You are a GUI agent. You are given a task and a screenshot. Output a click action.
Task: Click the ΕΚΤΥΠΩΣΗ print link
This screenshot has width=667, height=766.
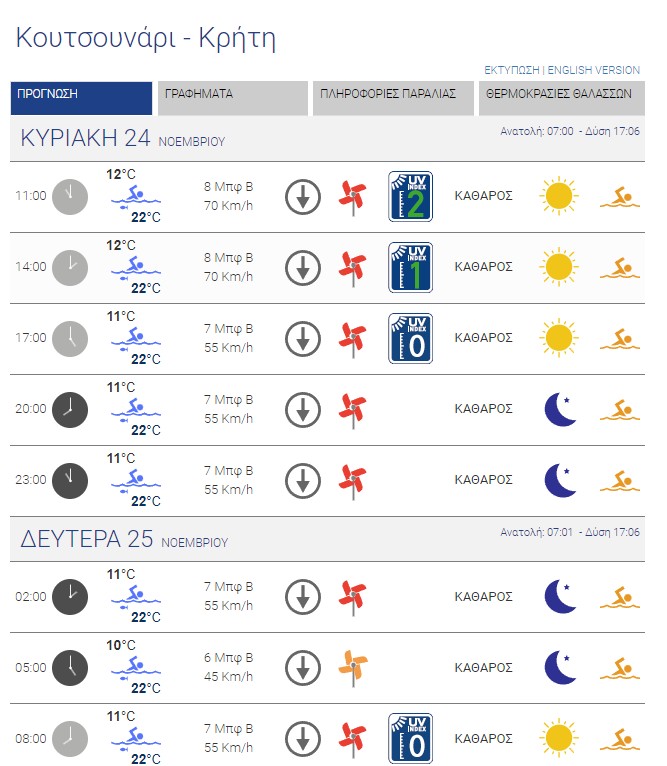(x=511, y=70)
